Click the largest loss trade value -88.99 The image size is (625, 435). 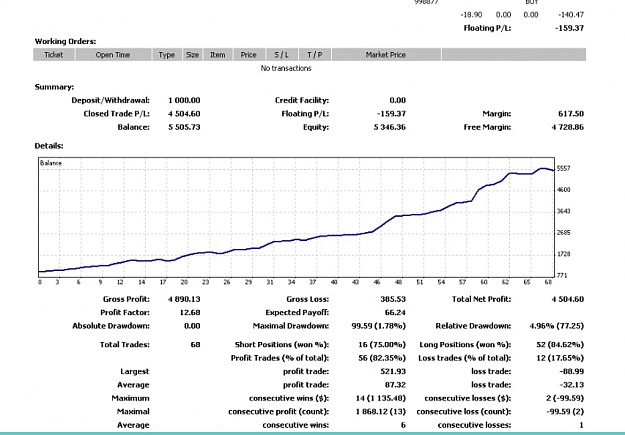(x=572, y=372)
